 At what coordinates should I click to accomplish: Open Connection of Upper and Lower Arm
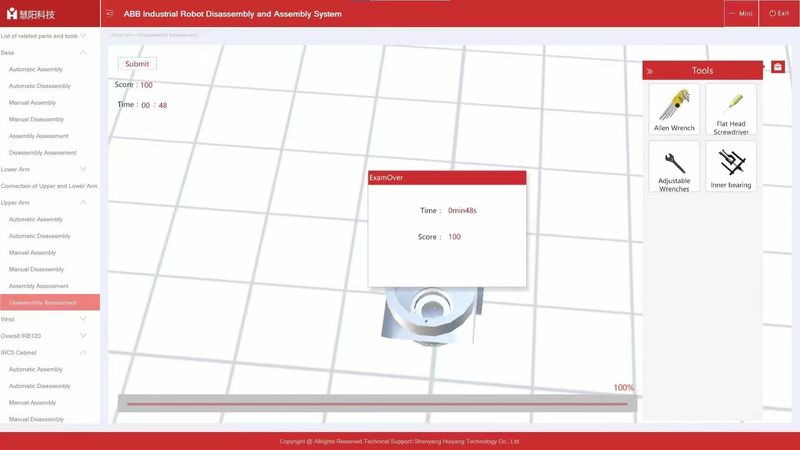coord(50,186)
